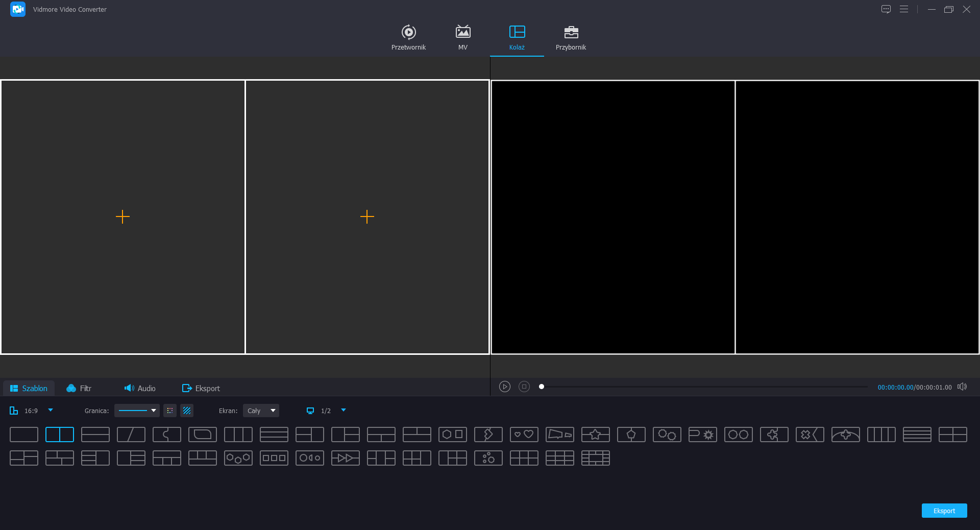Click the Vidmore Video Converter app logo

tap(18, 9)
